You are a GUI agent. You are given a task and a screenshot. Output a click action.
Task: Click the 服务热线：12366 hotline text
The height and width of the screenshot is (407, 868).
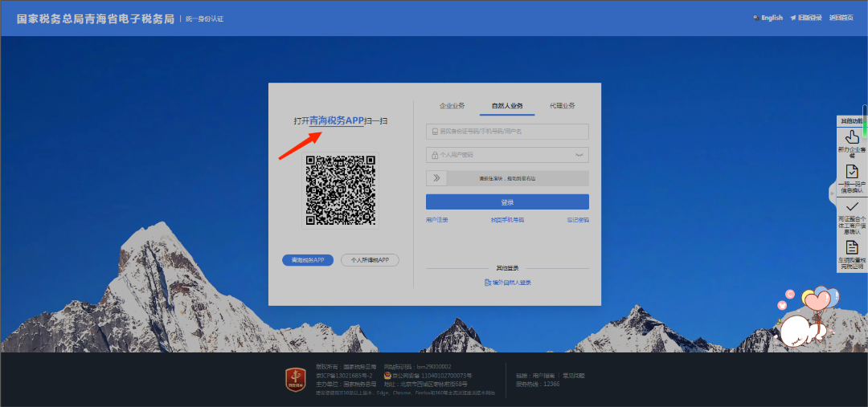(538, 384)
